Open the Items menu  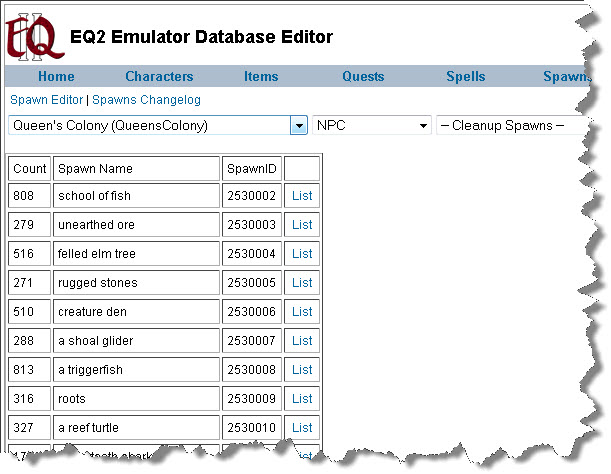pos(261,77)
